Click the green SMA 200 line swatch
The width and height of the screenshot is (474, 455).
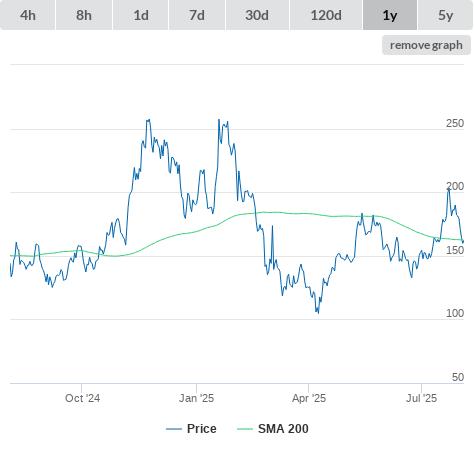pos(245,429)
